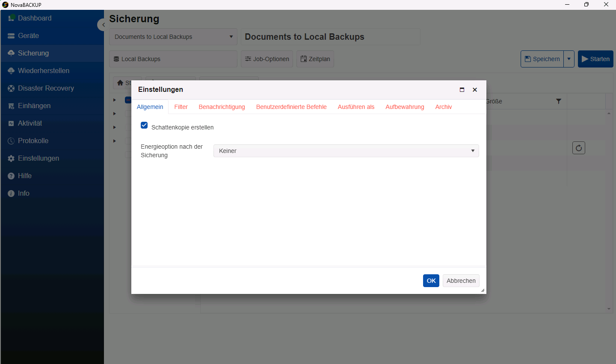Click the Starten button
Screen dimensions: 616x364
pos(595,59)
